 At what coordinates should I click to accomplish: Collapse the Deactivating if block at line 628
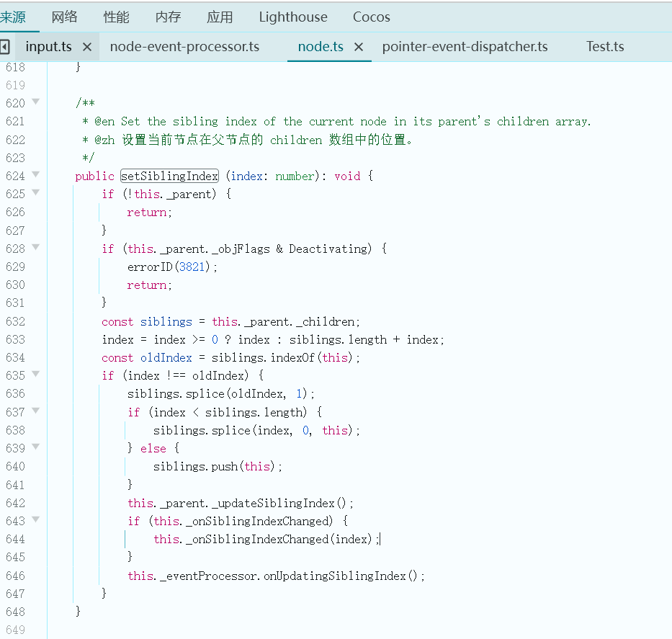click(36, 247)
